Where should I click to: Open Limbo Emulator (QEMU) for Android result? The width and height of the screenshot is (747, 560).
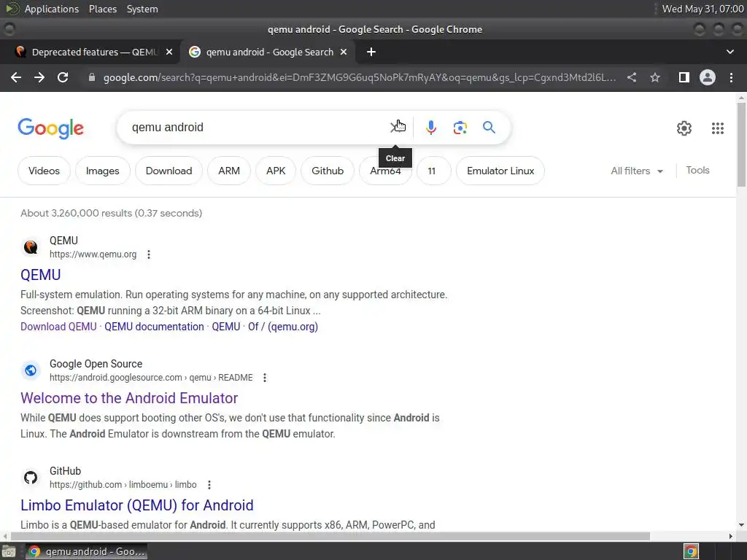(136, 505)
